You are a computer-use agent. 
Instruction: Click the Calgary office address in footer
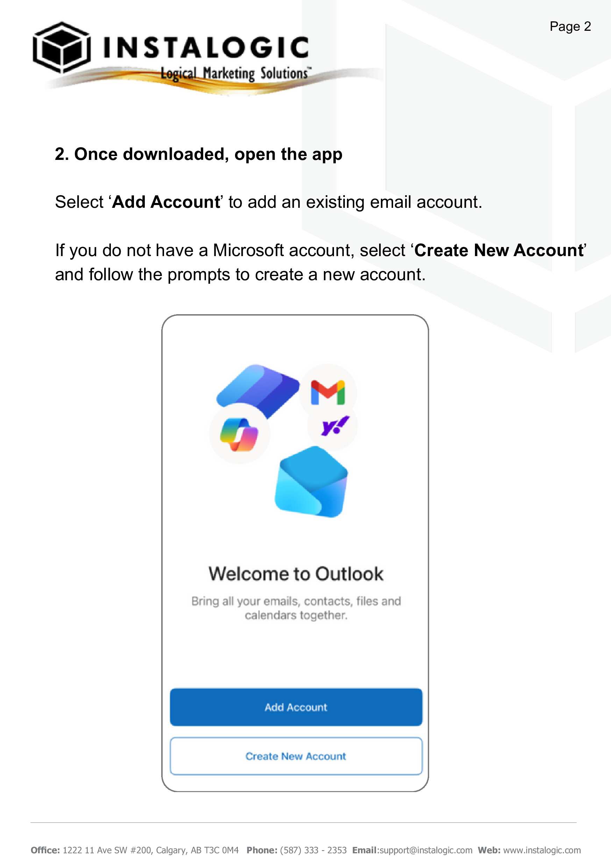[x=150, y=850]
